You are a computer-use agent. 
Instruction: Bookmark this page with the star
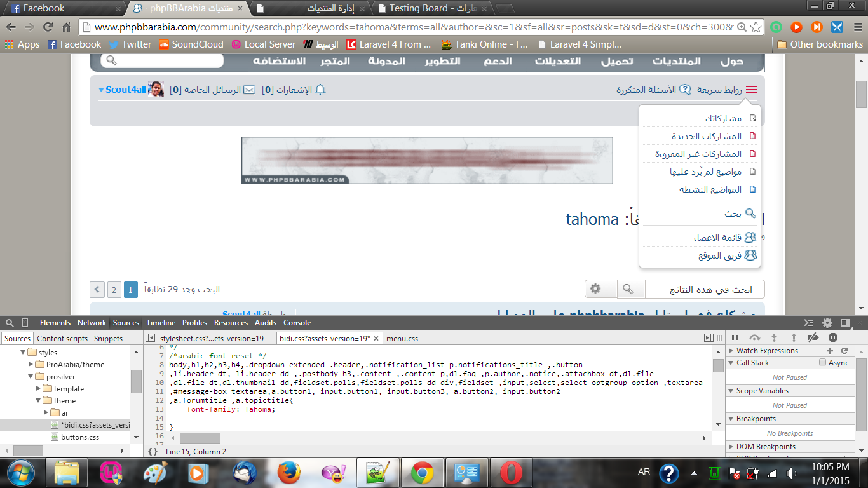[x=756, y=27]
